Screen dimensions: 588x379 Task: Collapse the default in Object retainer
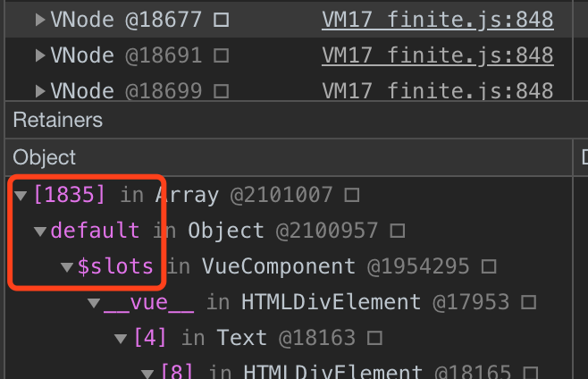[40, 232]
